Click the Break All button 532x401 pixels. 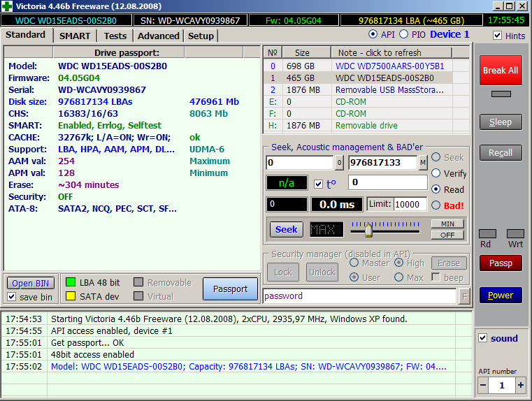click(501, 70)
